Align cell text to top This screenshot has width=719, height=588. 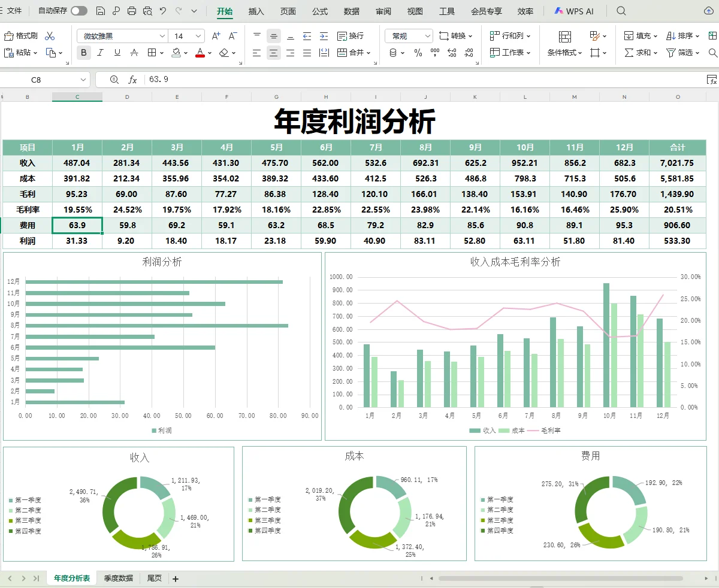pyautogui.click(x=256, y=36)
